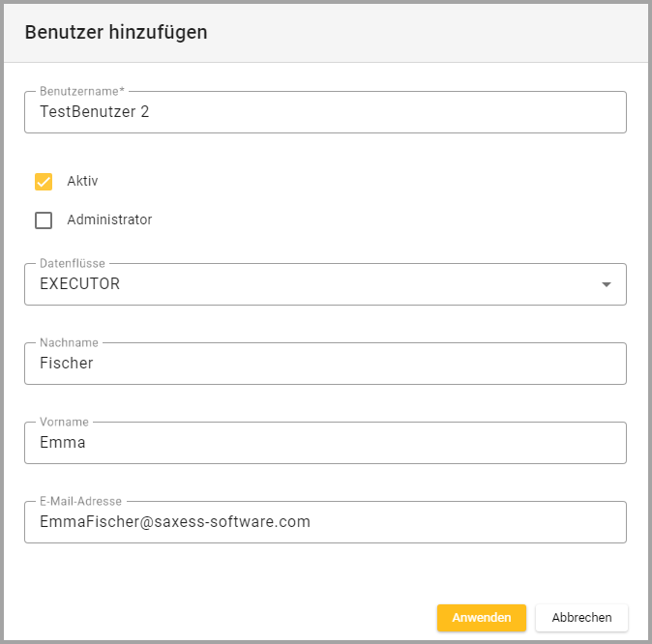
Task: Enable the Administrator checkbox
Action: coord(44,220)
